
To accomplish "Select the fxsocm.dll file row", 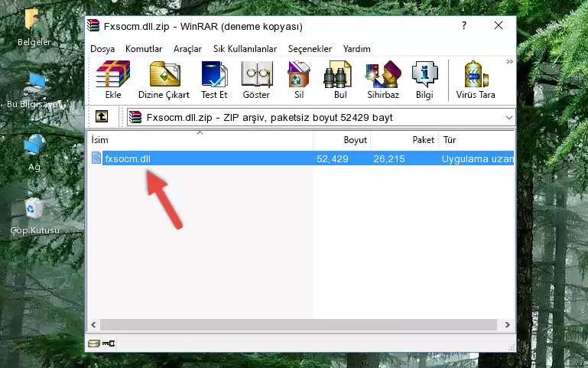I will [x=301, y=158].
